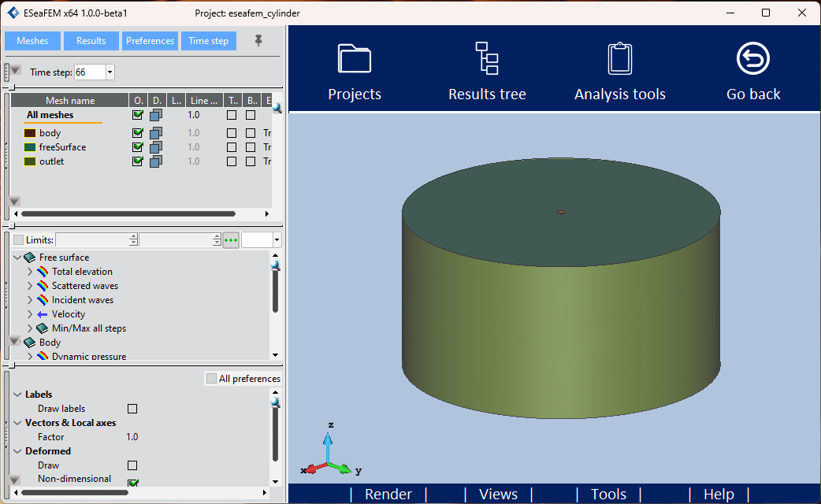Toggle the B column checkbox for outlet

(x=251, y=161)
